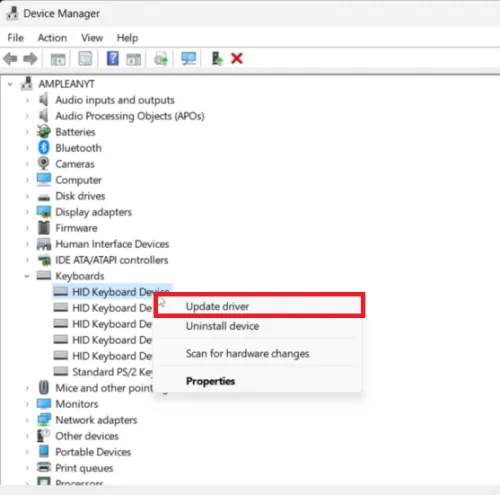
Task: Click the Device Manager title bar icon
Action: pyautogui.click(x=12, y=13)
